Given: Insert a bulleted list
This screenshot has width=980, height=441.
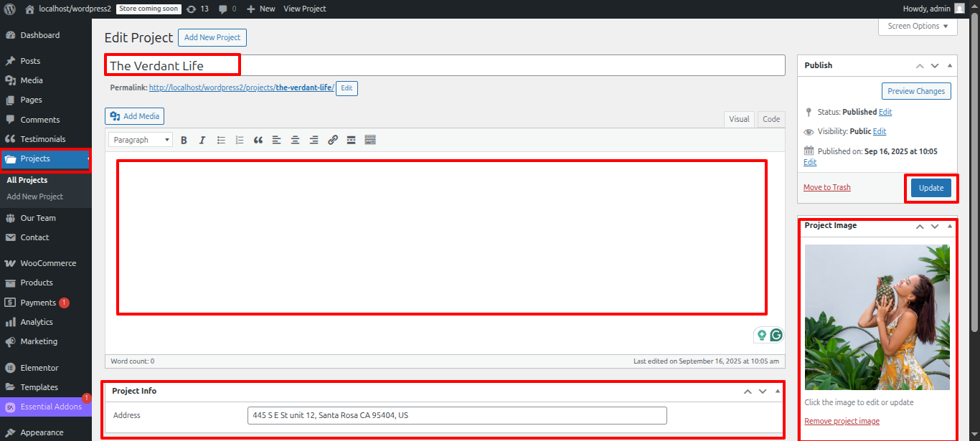Looking at the screenshot, I should coord(221,141).
